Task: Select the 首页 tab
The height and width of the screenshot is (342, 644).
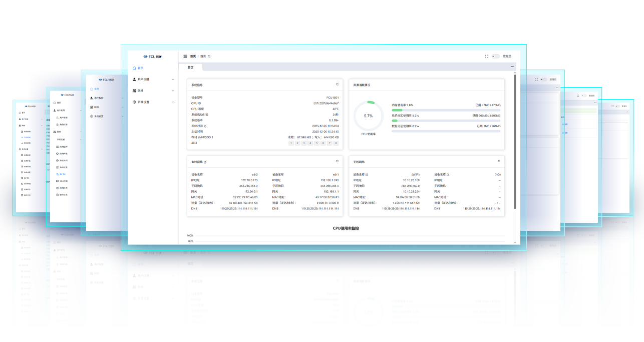Action: pos(190,67)
